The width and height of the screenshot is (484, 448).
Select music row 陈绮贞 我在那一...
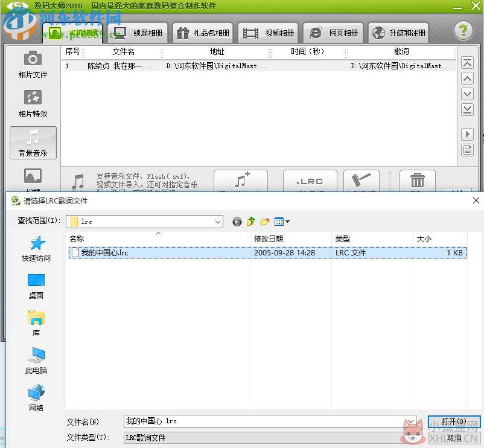259,66
